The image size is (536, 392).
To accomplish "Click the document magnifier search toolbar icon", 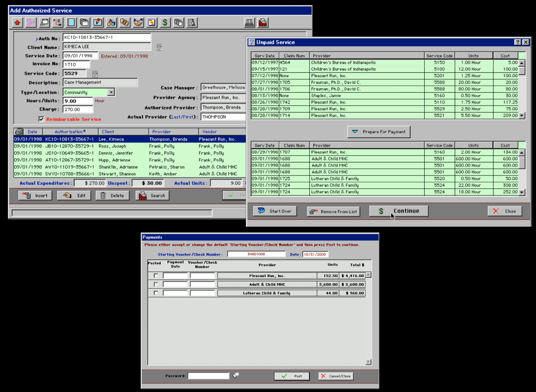I will 192,23.
